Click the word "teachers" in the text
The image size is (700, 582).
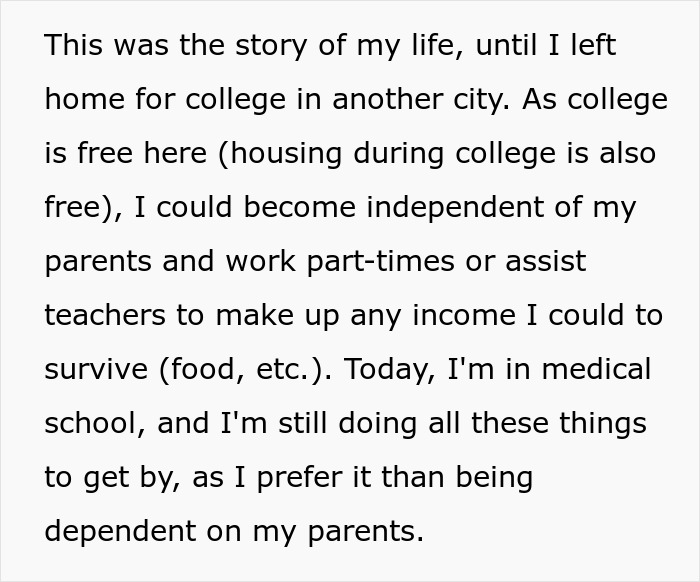(x=106, y=316)
